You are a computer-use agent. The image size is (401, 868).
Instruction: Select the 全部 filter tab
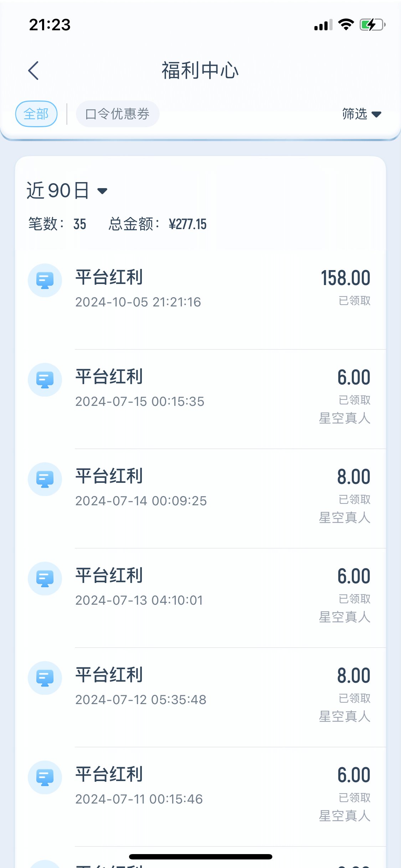[36, 114]
